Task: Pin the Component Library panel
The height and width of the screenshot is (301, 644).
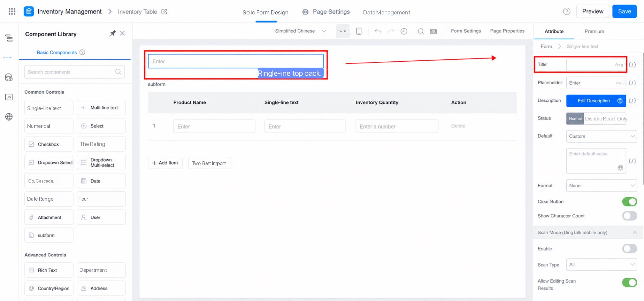Action: click(x=113, y=33)
